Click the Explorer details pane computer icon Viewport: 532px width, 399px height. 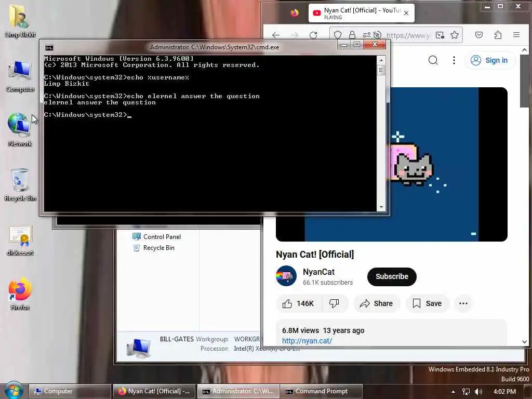tap(138, 348)
